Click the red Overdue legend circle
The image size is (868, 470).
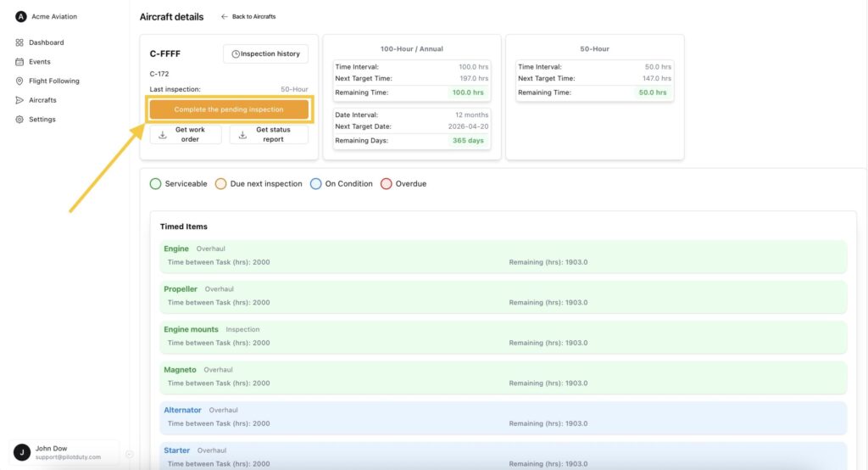coord(387,183)
